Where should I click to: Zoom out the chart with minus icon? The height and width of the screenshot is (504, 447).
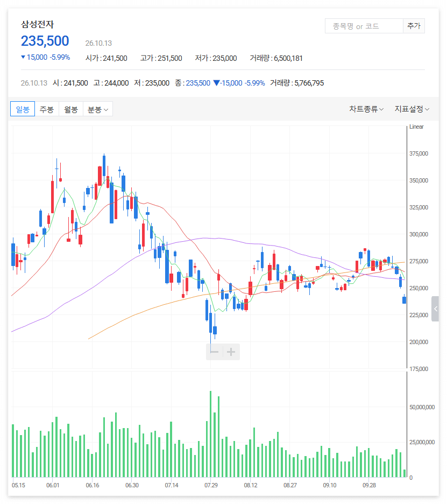214,352
